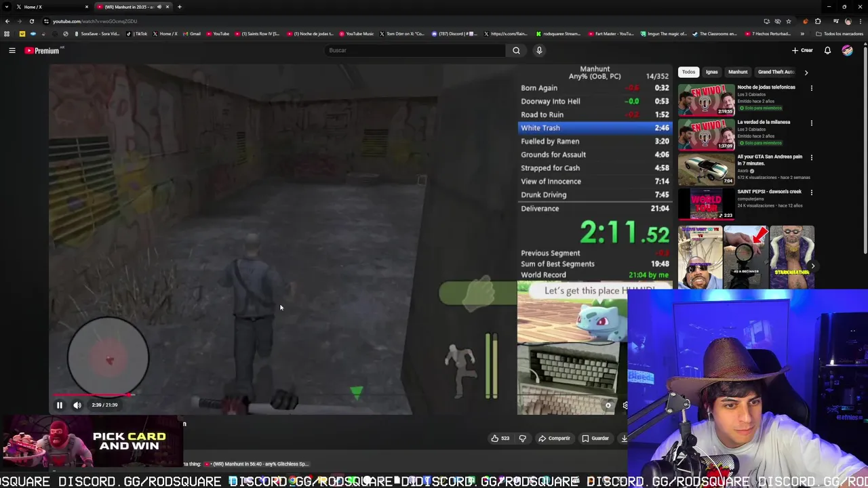Open the TikTok bookmark
The width and height of the screenshot is (868, 488).
138,34
